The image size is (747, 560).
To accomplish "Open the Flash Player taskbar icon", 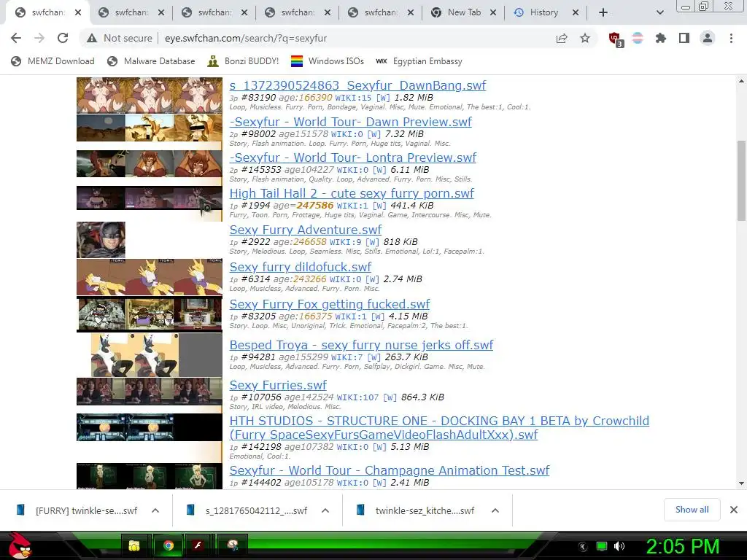I will click(x=198, y=545).
